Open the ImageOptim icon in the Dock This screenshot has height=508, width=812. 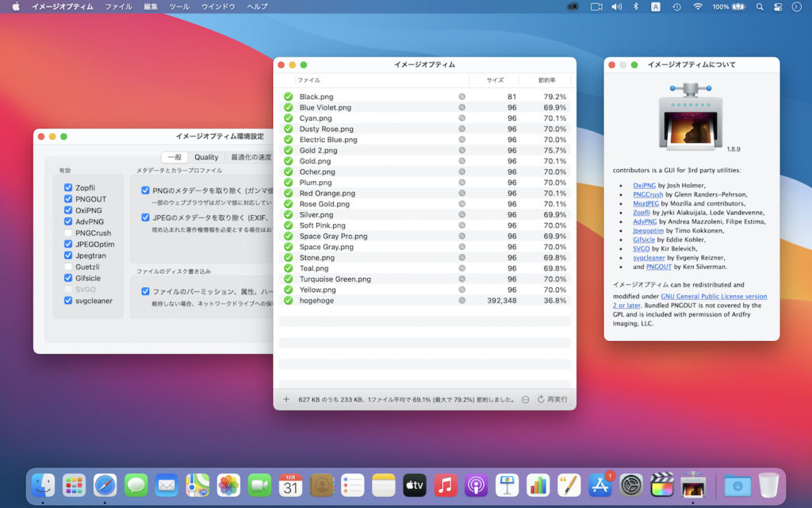pos(691,485)
